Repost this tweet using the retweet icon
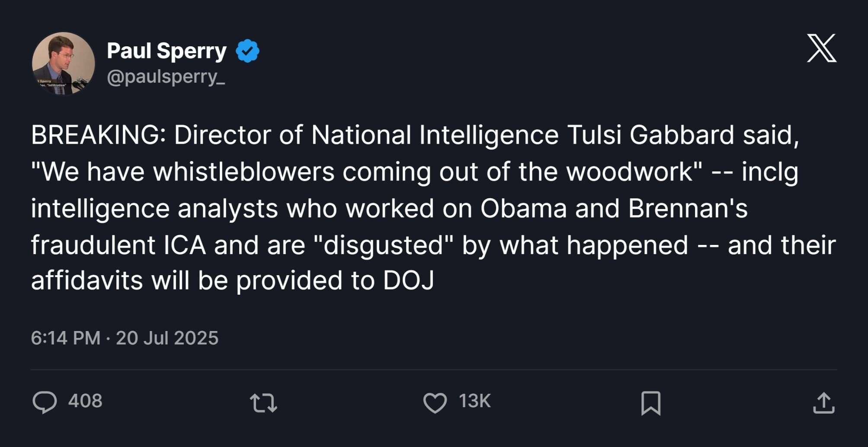868x447 pixels. point(263,402)
